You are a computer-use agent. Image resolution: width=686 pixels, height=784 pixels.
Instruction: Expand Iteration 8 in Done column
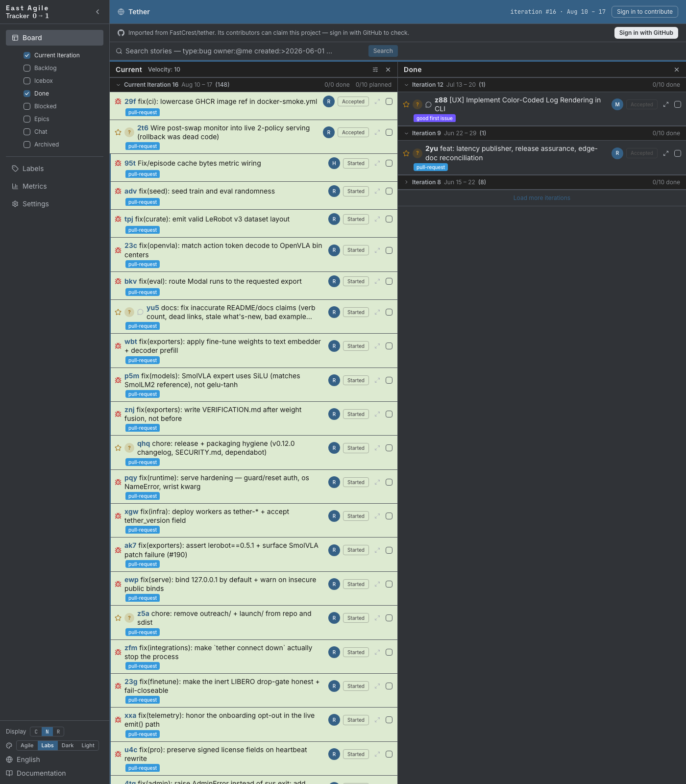406,182
